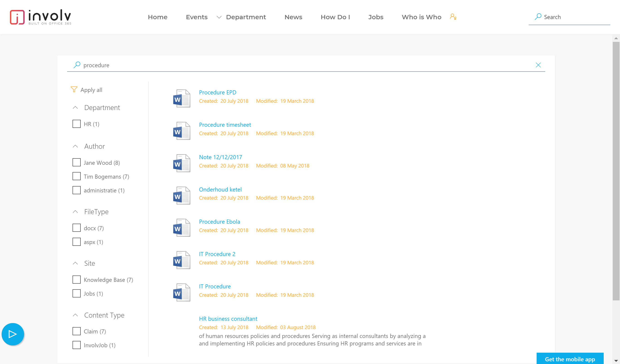Open the HR business consultant link
Viewport: 620px width, 364px height.
tap(228, 319)
